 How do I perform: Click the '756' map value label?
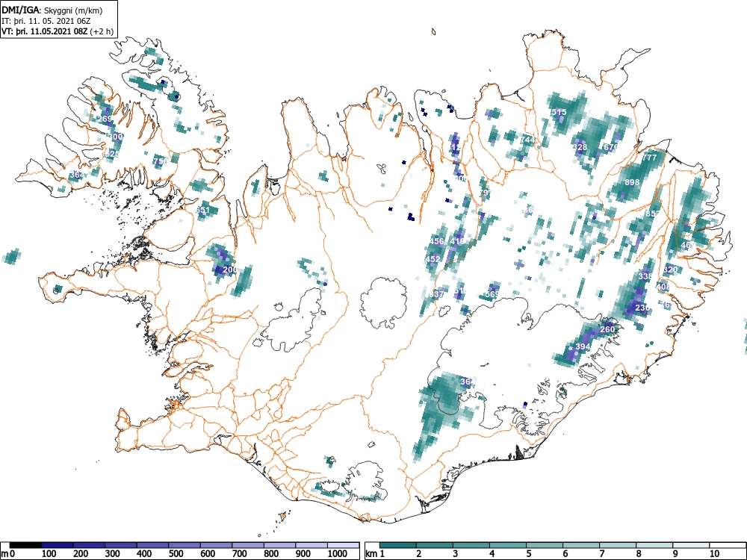[x=161, y=161]
